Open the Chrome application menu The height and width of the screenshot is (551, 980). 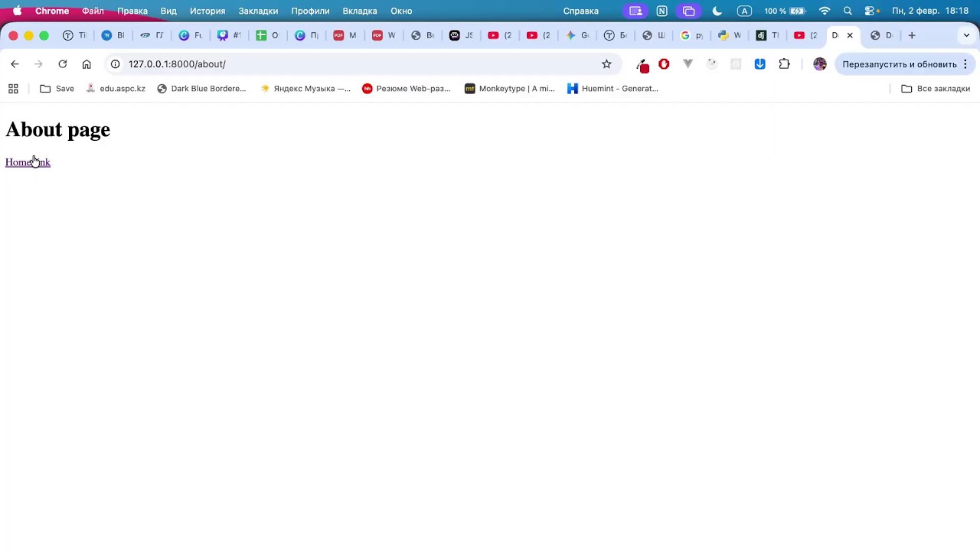[52, 11]
